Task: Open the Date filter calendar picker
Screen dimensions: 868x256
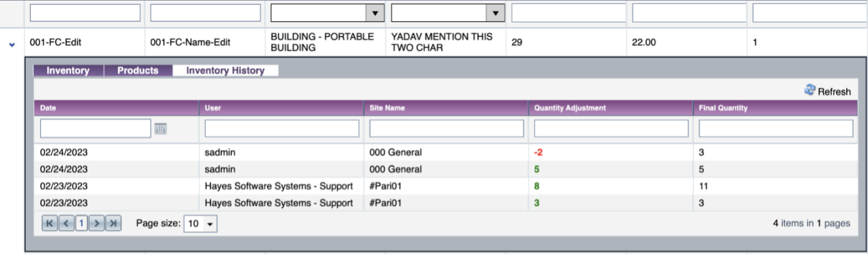Action: 161,128
